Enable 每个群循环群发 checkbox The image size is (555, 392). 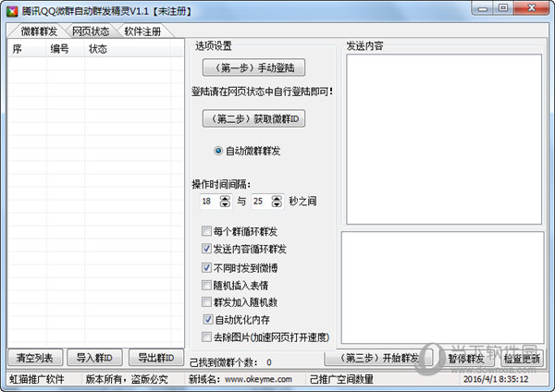[206, 231]
